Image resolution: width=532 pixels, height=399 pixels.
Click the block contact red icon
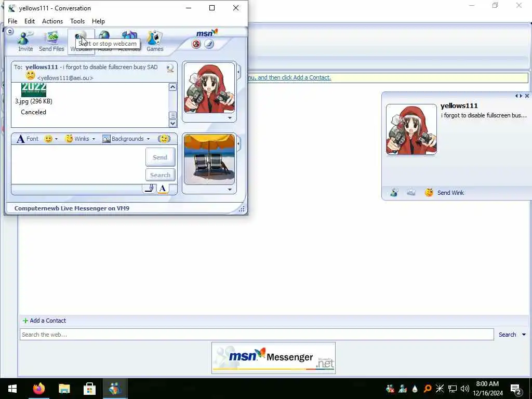[196, 44]
